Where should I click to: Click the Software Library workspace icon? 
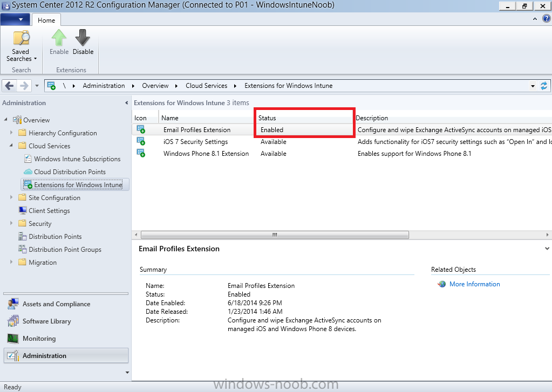point(13,321)
